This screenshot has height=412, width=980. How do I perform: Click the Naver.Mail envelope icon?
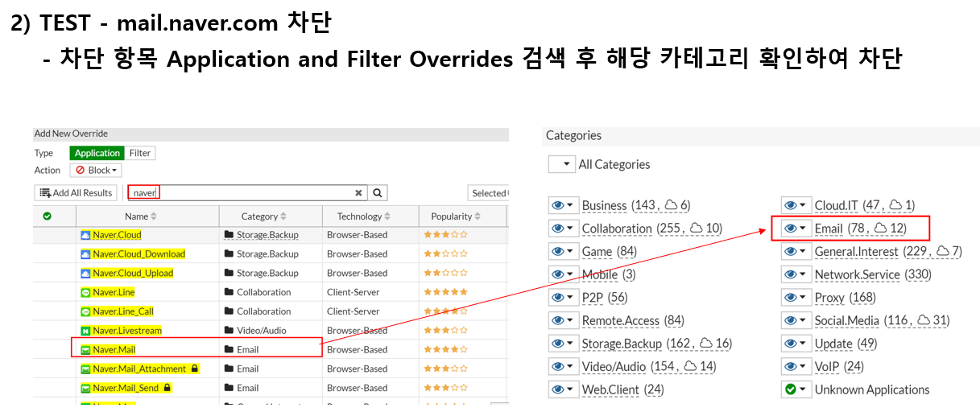[x=86, y=349]
